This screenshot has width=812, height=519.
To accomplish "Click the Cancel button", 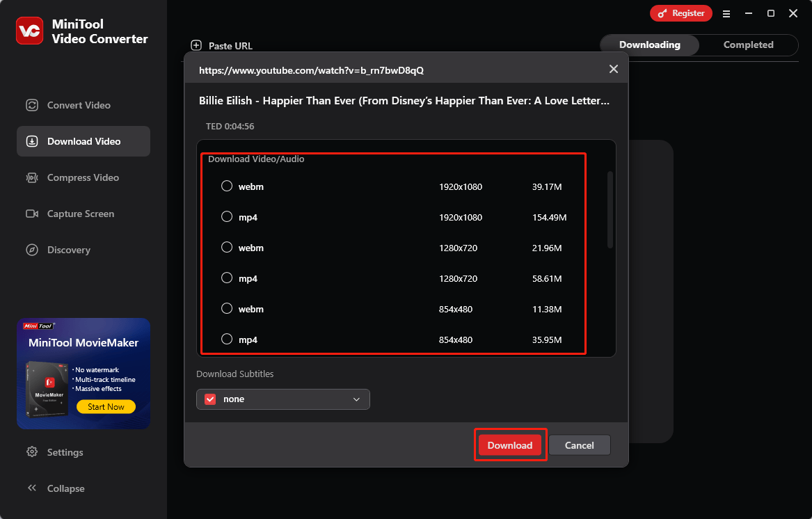I will (580, 445).
